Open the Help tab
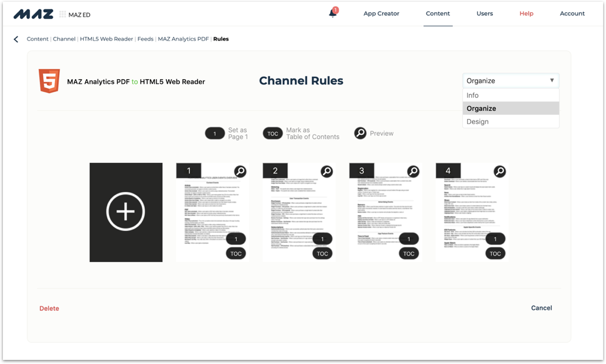606x364 pixels. click(x=526, y=13)
